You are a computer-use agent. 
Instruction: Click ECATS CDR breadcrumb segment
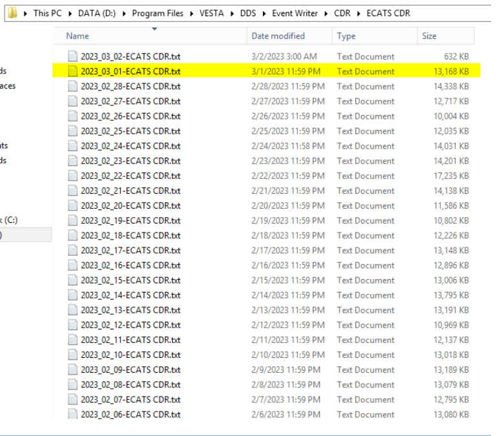(x=388, y=13)
